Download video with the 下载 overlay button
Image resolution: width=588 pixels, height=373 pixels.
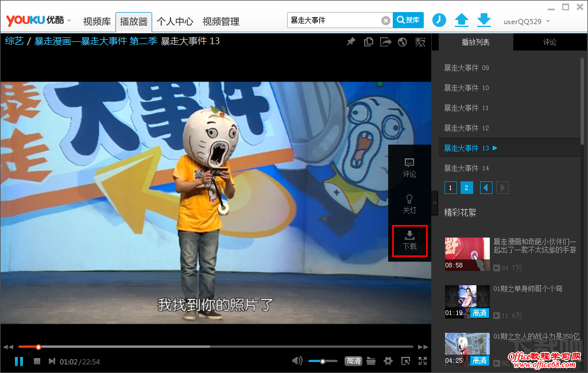410,240
